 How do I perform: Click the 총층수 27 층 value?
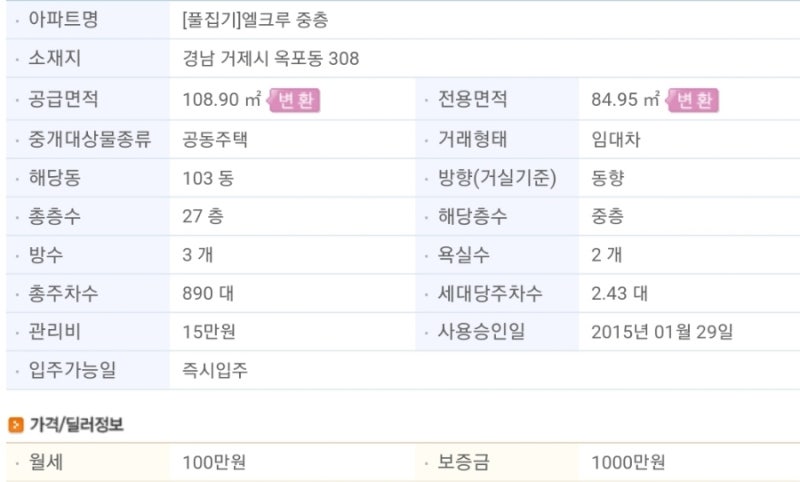point(203,216)
